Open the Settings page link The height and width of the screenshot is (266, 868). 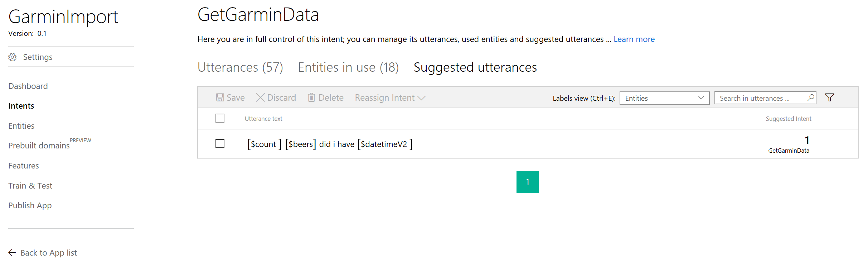click(x=38, y=57)
